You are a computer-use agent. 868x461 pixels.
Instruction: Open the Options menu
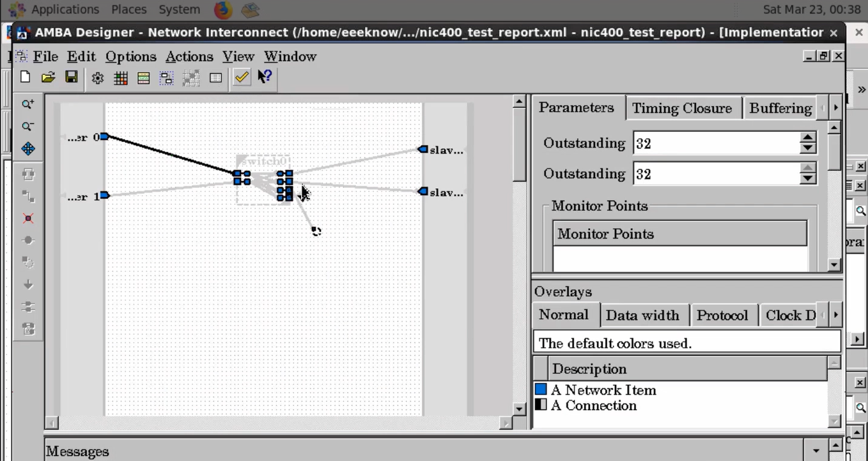(x=131, y=56)
